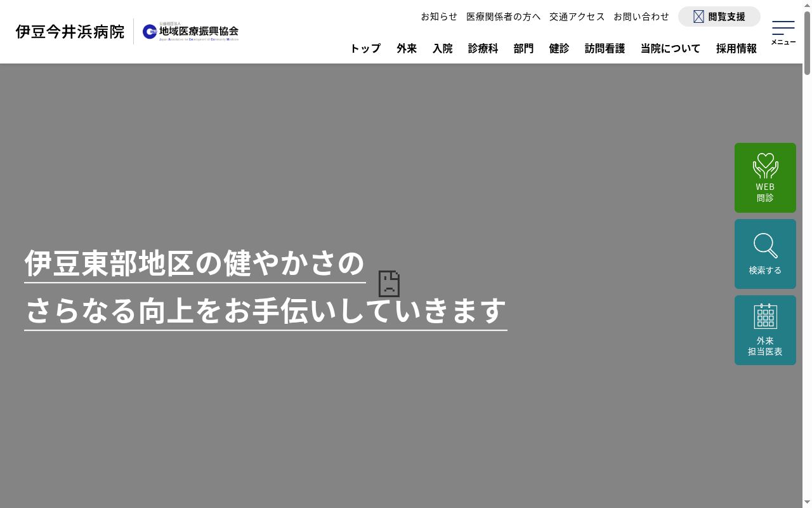Click the scrollbar down arrow

(x=807, y=503)
